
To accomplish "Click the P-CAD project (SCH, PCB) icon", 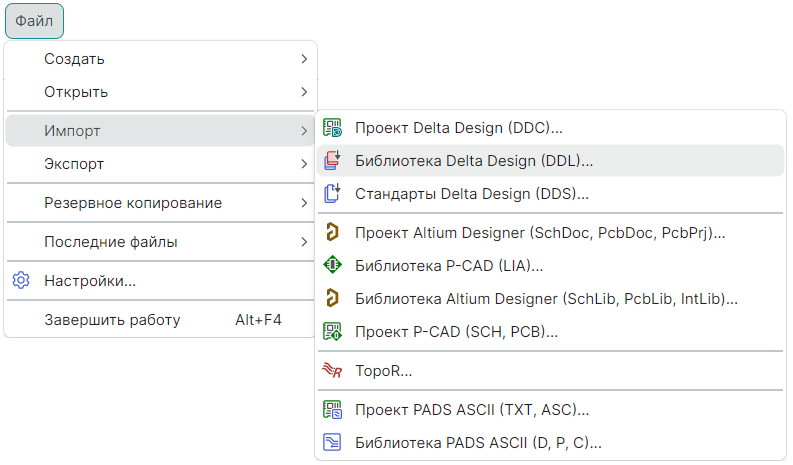I will [x=333, y=331].
